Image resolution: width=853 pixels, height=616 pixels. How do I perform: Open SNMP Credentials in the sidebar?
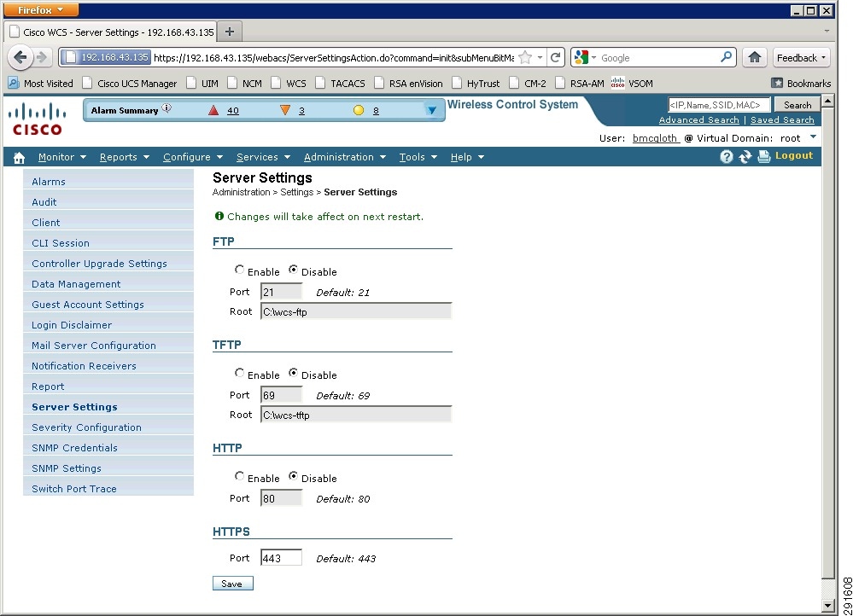point(74,448)
